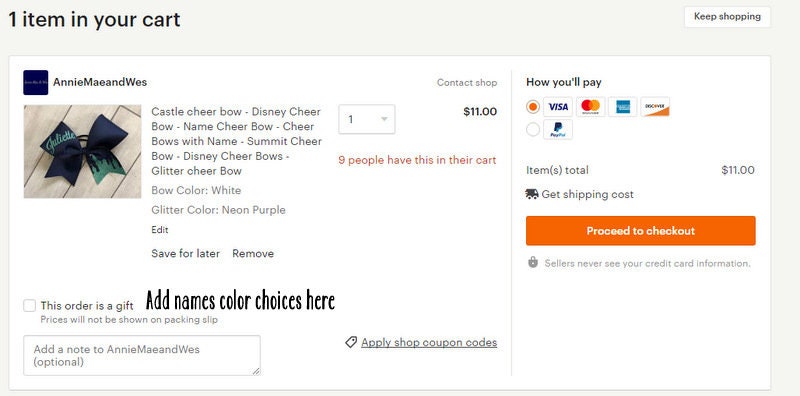Click in the note to AnnieMaeandWes field
800x396 pixels.
142,356
